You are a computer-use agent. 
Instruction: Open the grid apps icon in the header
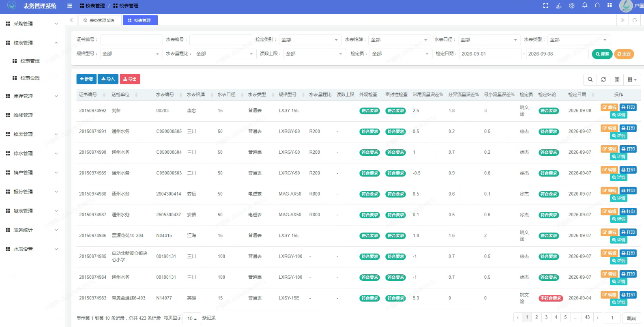click(x=610, y=5)
